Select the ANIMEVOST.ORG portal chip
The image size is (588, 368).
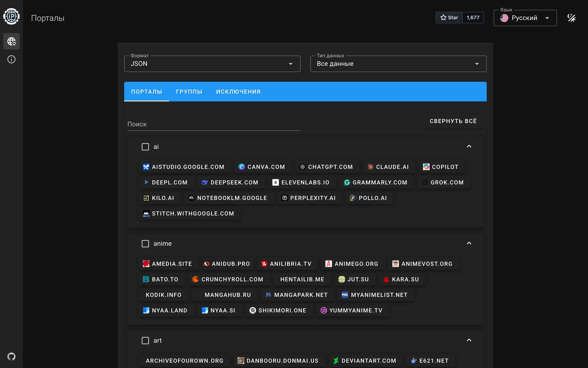pyautogui.click(x=424, y=264)
